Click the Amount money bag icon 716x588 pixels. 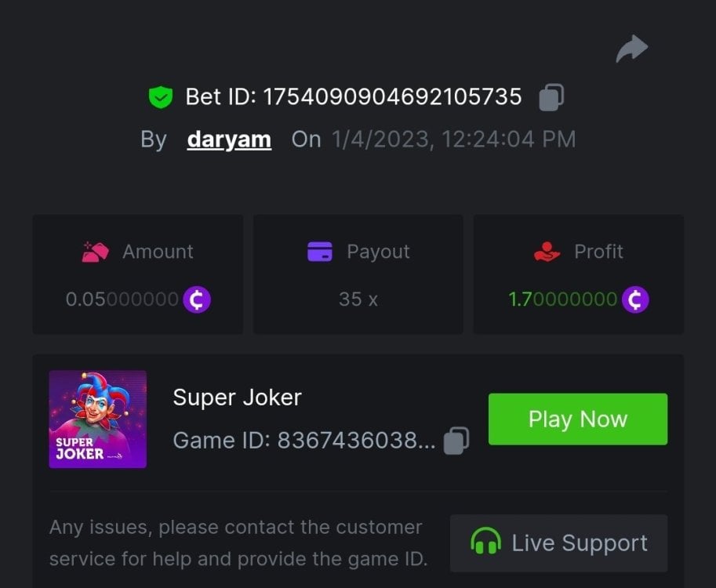click(95, 252)
